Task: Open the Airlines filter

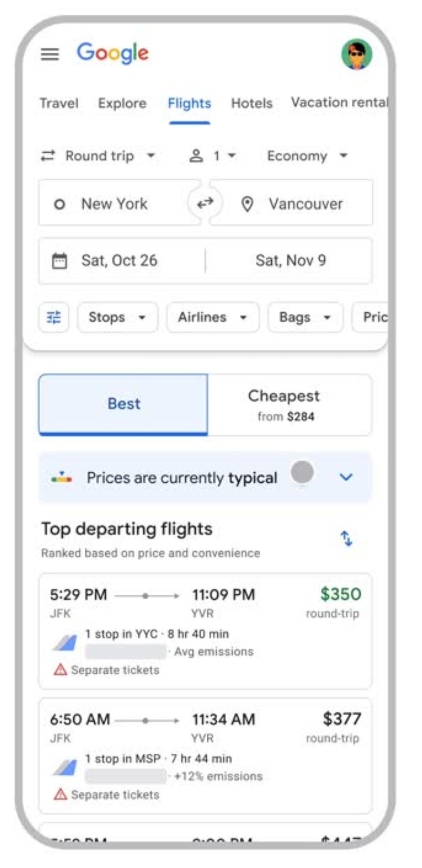Action: (x=213, y=317)
